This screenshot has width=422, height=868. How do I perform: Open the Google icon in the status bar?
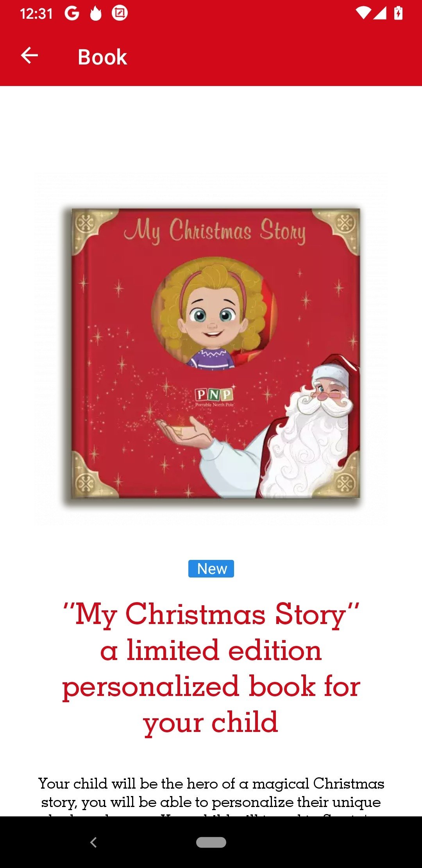[x=72, y=13]
